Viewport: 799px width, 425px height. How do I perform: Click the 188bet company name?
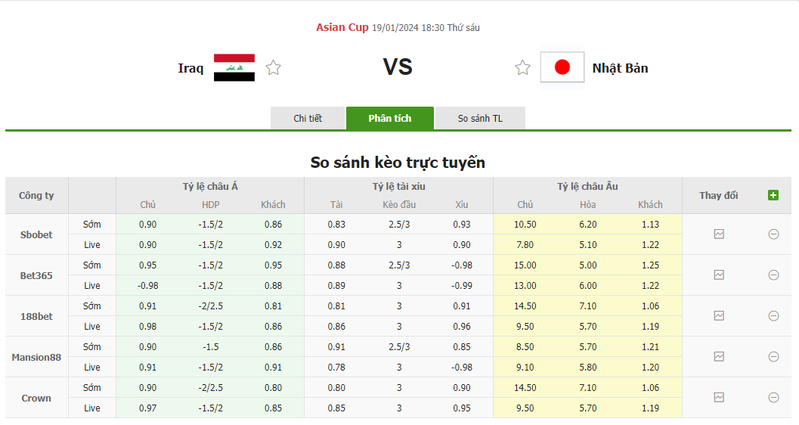click(x=36, y=316)
